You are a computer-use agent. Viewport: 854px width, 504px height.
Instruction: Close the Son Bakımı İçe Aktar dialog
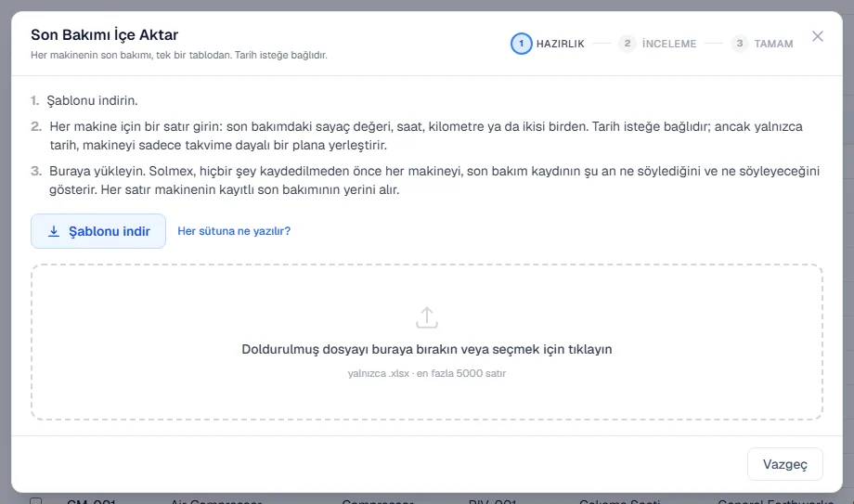coord(817,36)
